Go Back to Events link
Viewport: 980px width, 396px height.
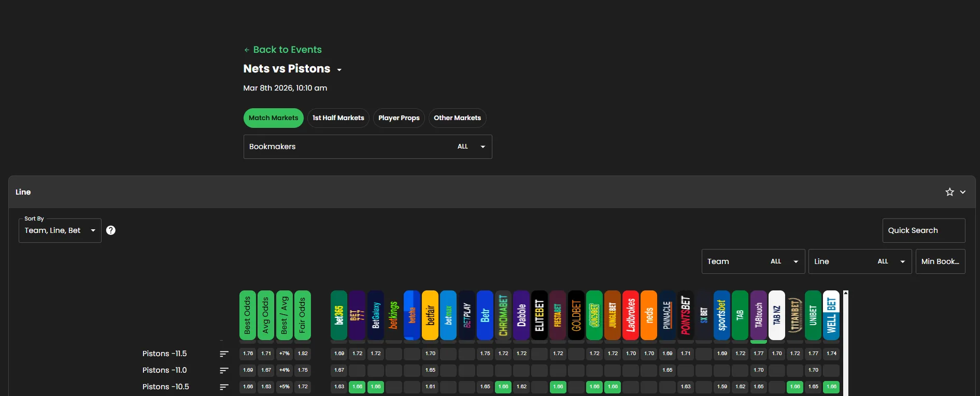pyautogui.click(x=283, y=50)
